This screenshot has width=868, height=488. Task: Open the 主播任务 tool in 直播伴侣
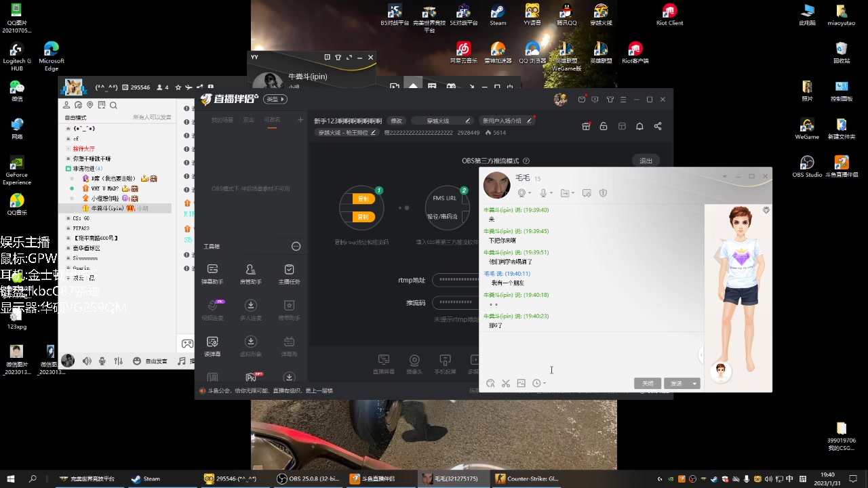289,274
